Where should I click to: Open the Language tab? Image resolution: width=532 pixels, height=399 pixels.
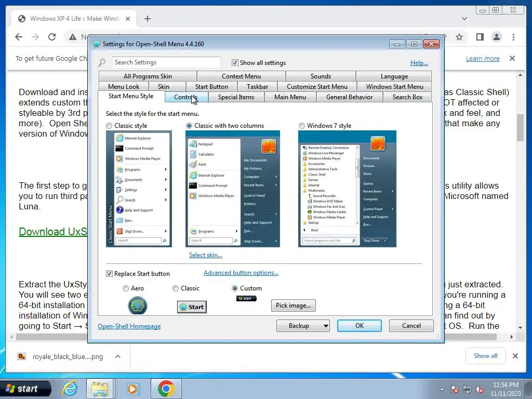pyautogui.click(x=394, y=76)
